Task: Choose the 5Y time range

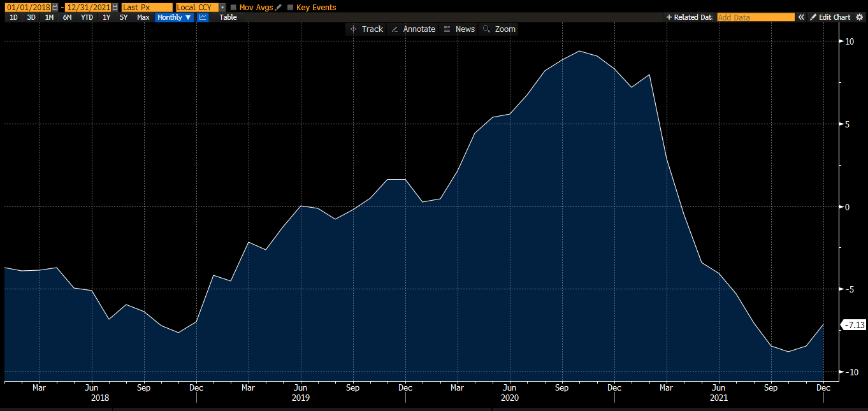Action: point(124,17)
